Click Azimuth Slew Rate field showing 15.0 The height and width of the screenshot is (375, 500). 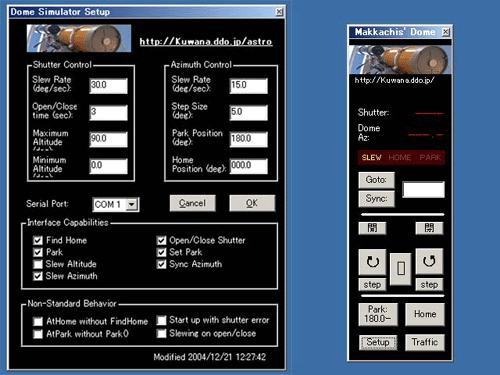(249, 86)
